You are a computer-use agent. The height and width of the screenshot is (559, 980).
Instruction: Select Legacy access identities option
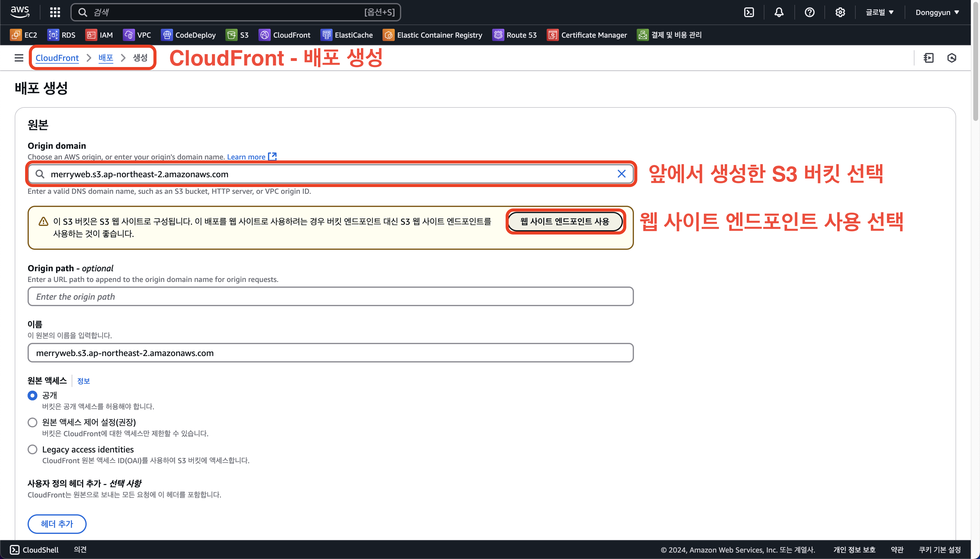(33, 449)
